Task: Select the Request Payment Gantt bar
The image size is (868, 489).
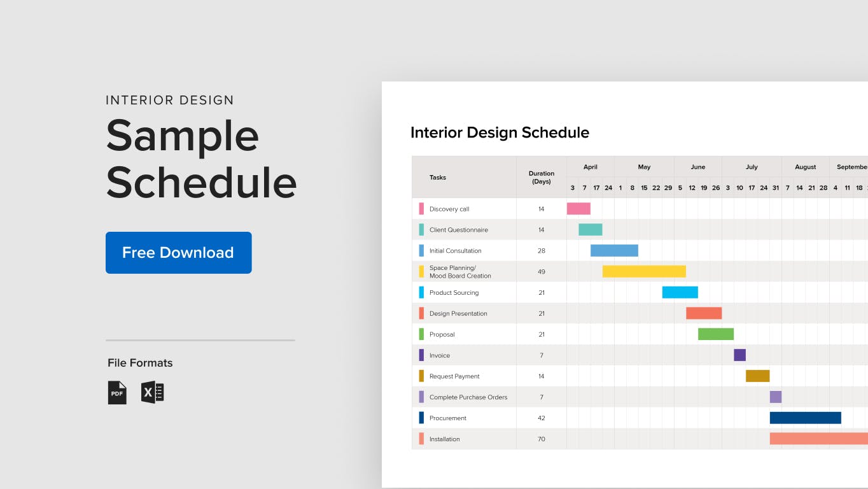Action: 757,376
